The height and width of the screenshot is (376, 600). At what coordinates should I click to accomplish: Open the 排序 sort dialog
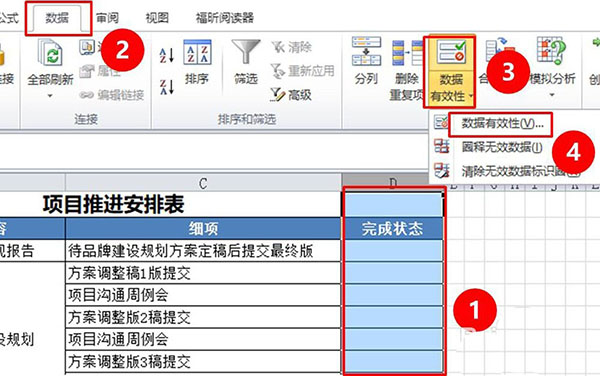pos(197,61)
